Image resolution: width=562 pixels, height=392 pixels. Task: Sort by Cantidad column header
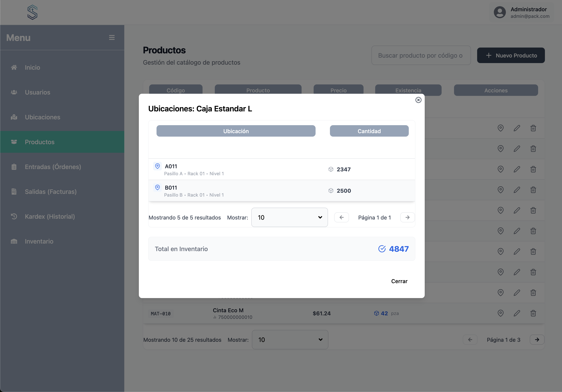click(369, 131)
